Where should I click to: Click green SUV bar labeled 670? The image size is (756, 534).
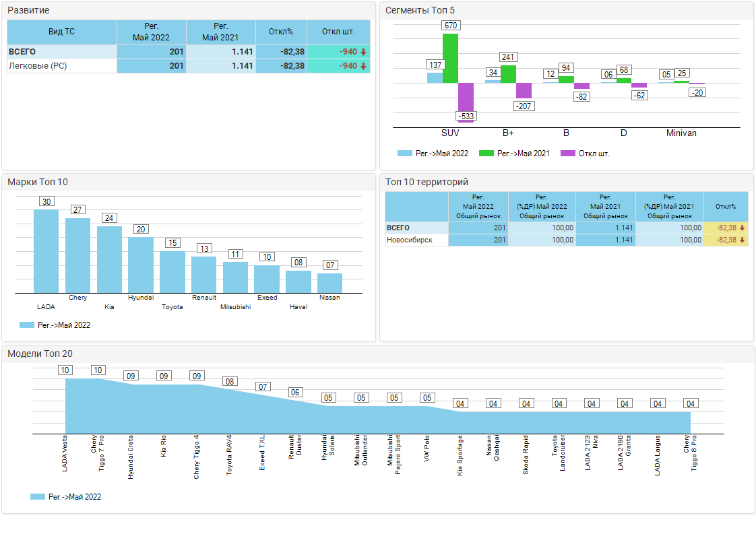coord(450,58)
